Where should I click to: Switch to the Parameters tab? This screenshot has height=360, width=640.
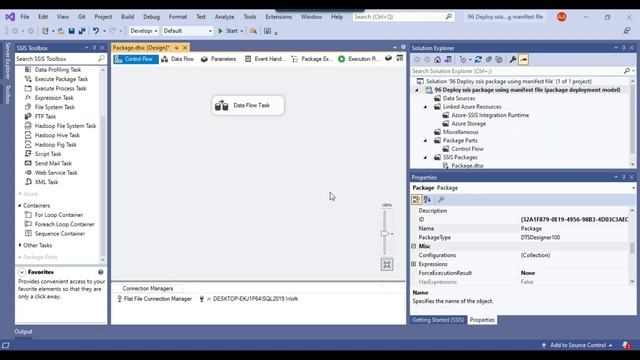pos(218,59)
